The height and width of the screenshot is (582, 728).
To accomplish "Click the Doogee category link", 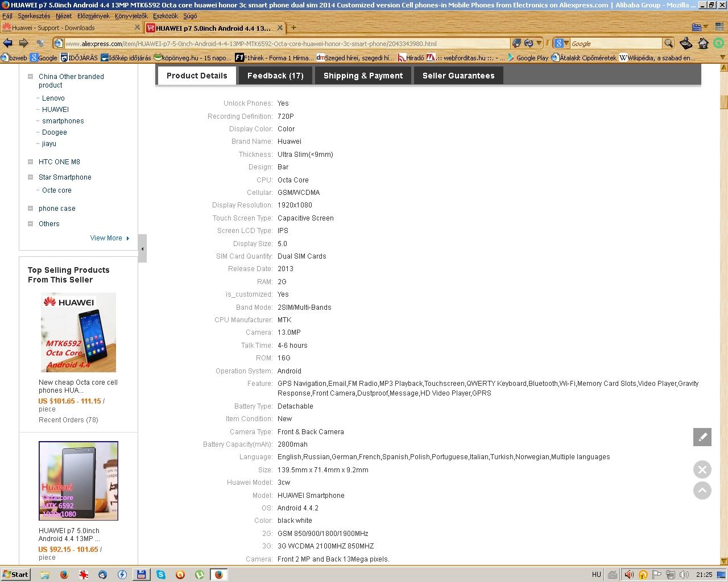I will click(55, 132).
